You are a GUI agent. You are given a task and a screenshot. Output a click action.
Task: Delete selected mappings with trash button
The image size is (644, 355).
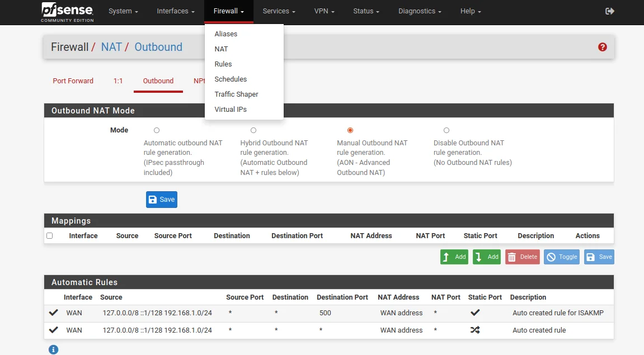pyautogui.click(x=522, y=257)
